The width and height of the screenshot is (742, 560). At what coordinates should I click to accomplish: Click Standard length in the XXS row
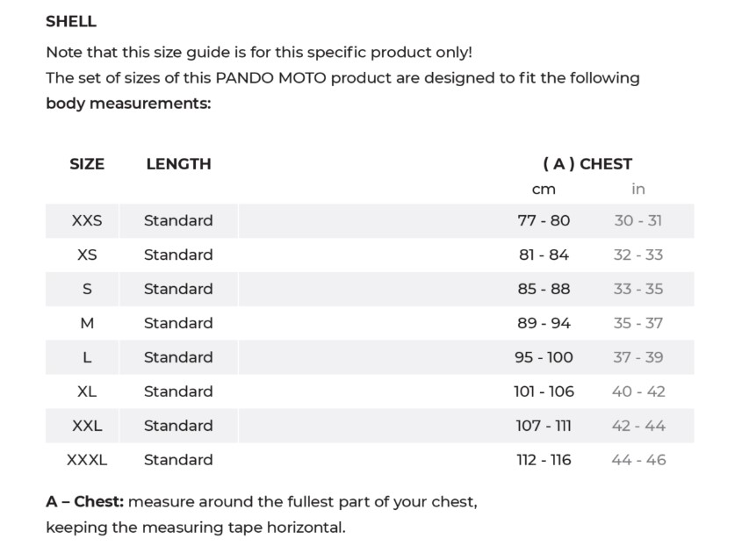[178, 221]
